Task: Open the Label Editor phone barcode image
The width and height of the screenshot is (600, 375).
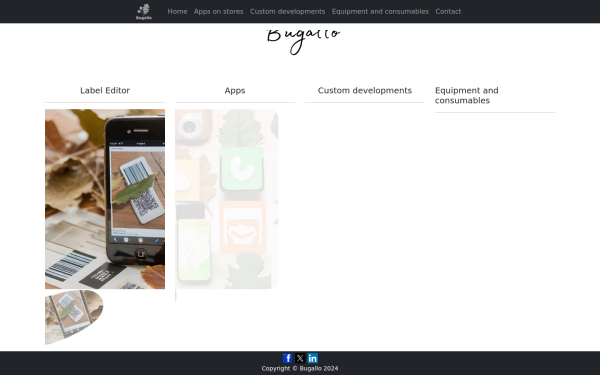Action: click(x=105, y=199)
